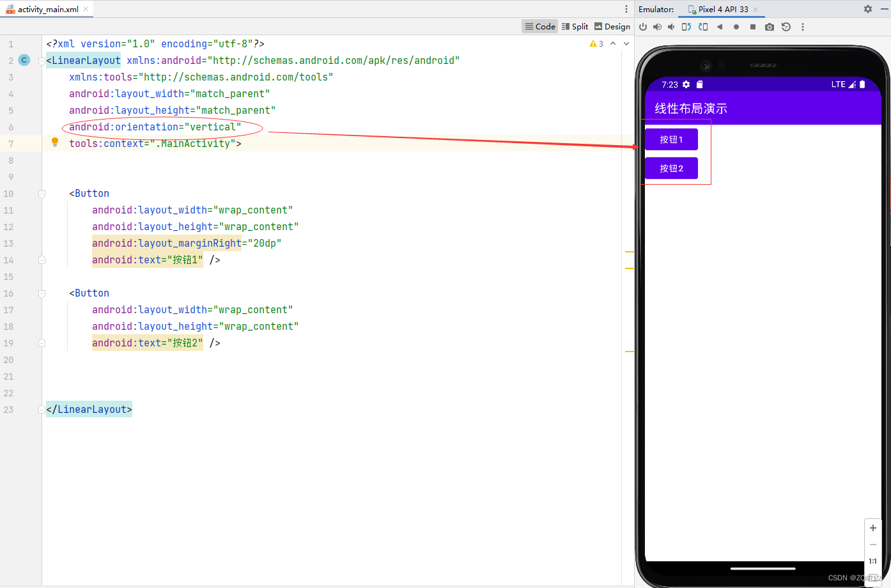The width and height of the screenshot is (891, 588).
Task: Open Emulator panel settings gear
Action: pos(867,9)
